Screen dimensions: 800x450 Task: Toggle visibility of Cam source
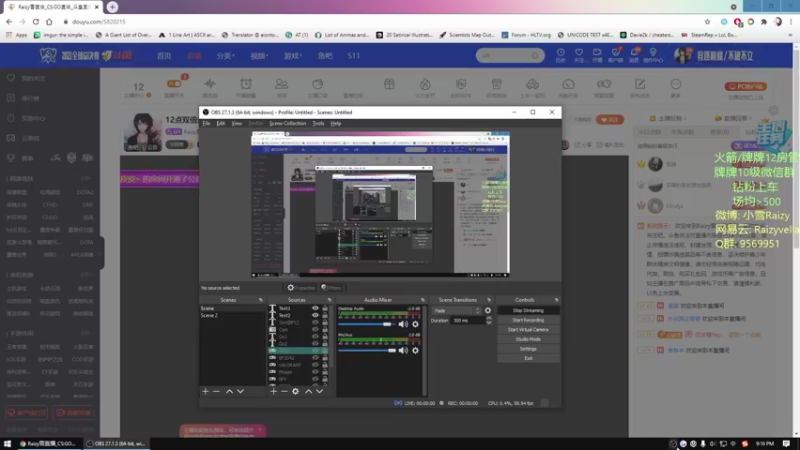coord(315,330)
